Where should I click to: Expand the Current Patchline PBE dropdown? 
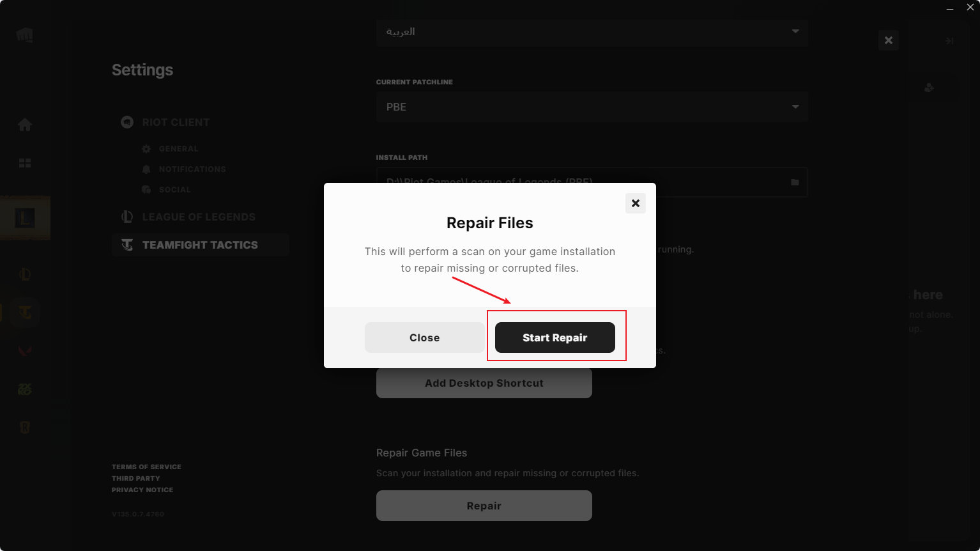pyautogui.click(x=592, y=107)
